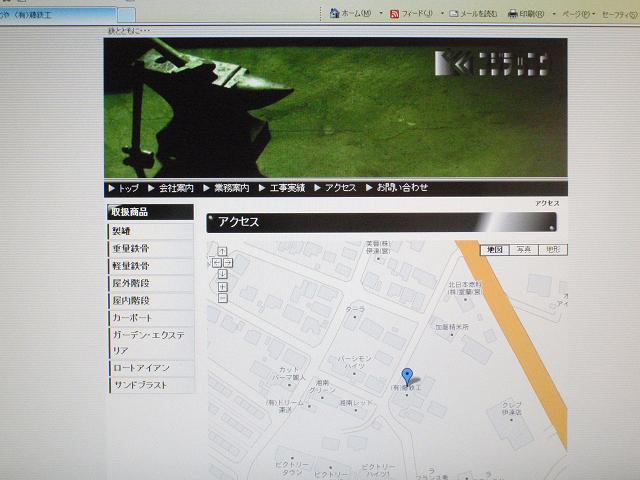Click the 製罐 product link
Image resolution: width=640 pixels, height=480 pixels.
pyautogui.click(x=151, y=231)
